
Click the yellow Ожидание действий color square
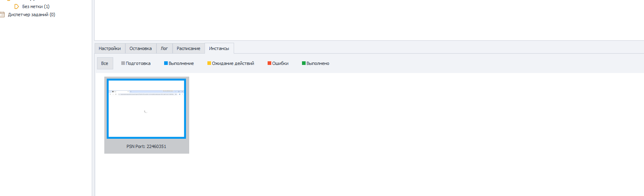(209, 63)
